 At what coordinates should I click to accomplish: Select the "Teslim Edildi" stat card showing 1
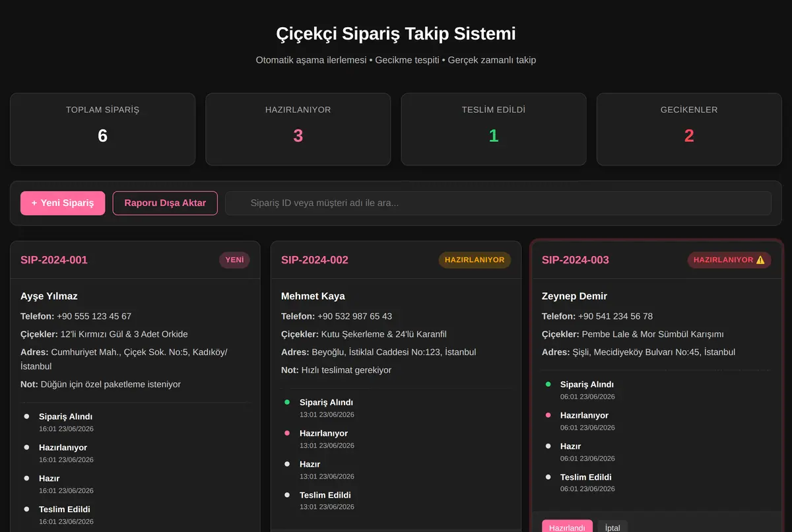pyautogui.click(x=494, y=129)
